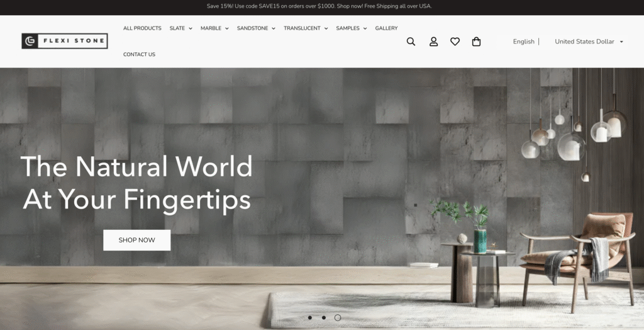Image resolution: width=644 pixels, height=330 pixels.
Task: Go to All Products page
Action: pyautogui.click(x=142, y=28)
